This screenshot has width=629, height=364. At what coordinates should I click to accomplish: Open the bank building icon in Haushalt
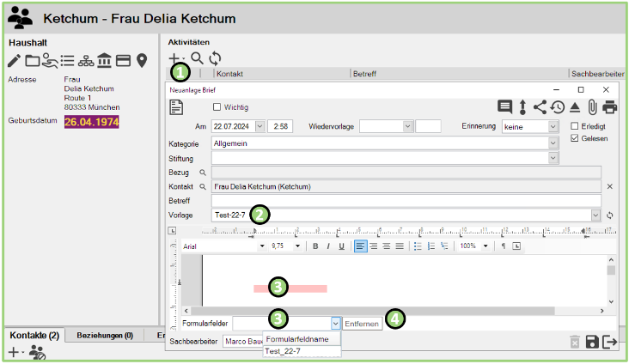[104, 60]
